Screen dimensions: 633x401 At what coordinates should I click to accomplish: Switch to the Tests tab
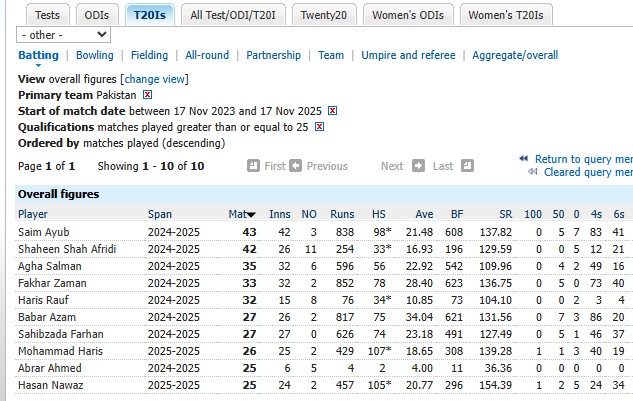(x=46, y=15)
